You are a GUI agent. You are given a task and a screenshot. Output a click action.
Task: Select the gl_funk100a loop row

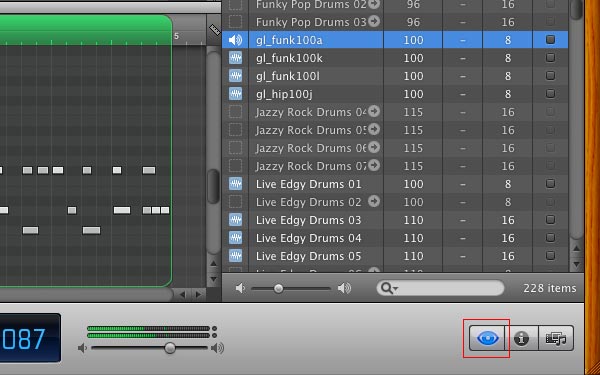395,40
